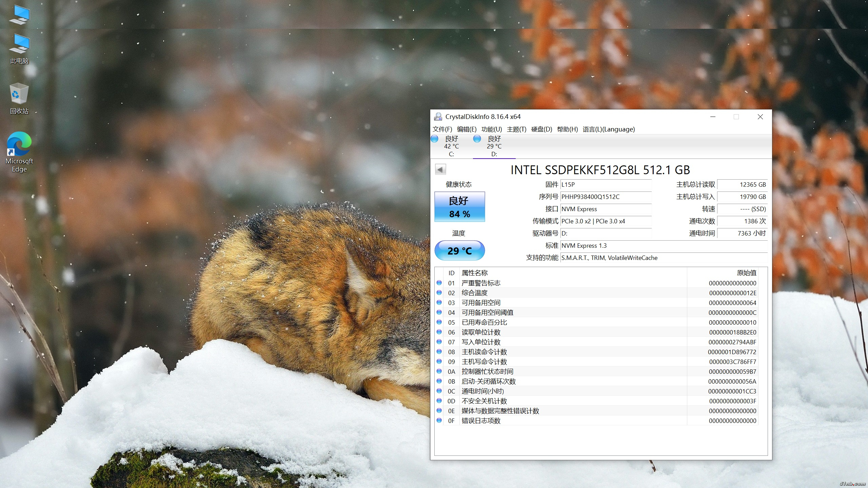The image size is (868, 488).
Task: Open the 语言(L)(Language) menu
Action: click(609, 129)
